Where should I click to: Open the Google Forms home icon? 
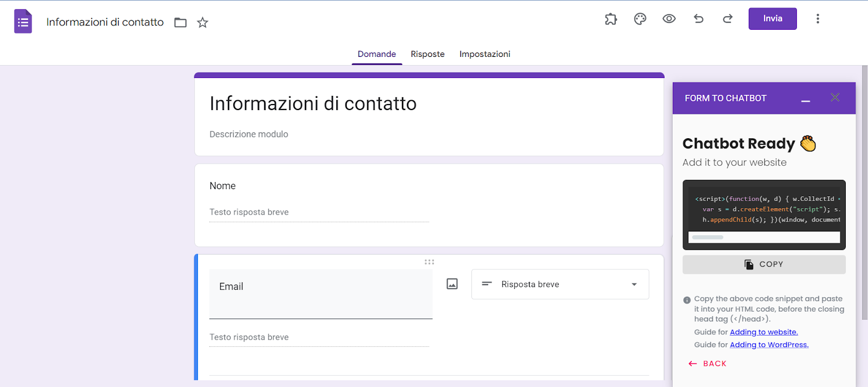click(x=23, y=22)
